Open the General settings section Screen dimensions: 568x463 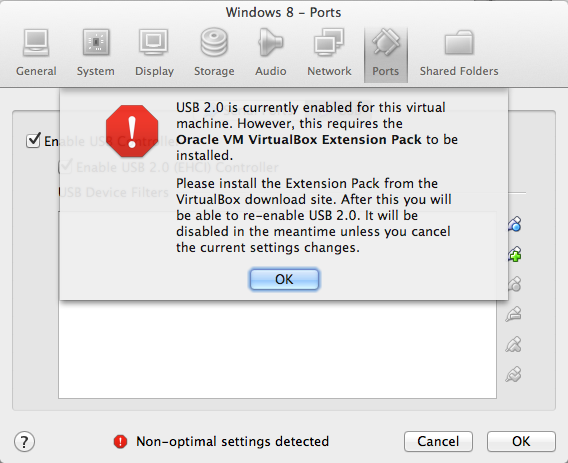(x=36, y=53)
